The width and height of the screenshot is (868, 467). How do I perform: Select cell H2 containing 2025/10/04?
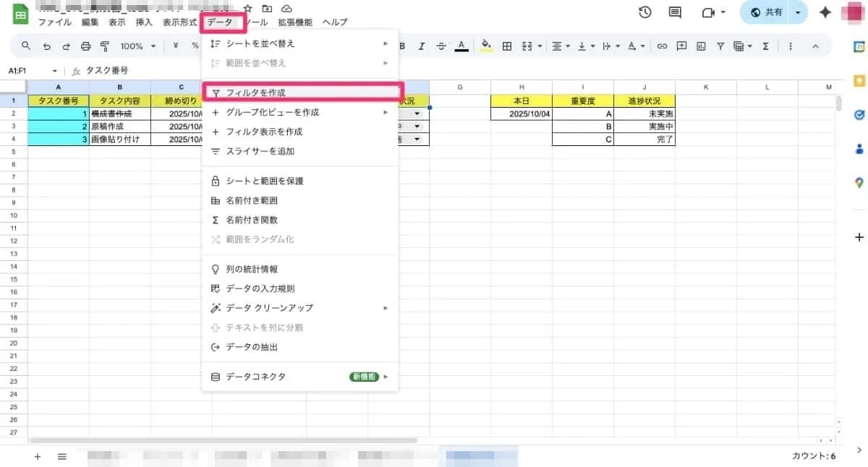pos(521,113)
